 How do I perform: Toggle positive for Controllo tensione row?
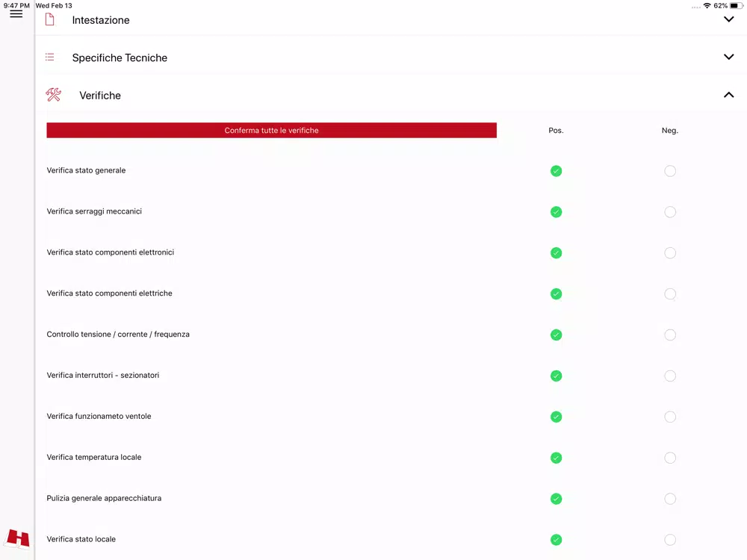556,335
